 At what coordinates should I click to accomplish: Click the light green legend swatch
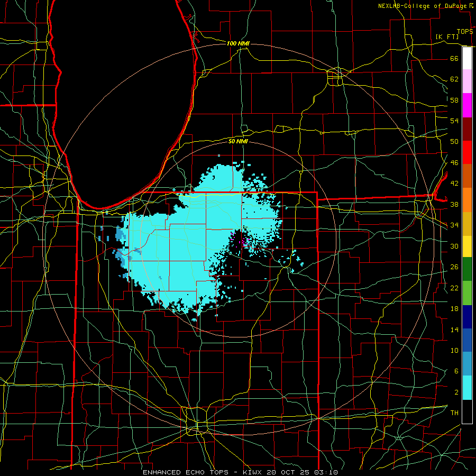point(467,293)
